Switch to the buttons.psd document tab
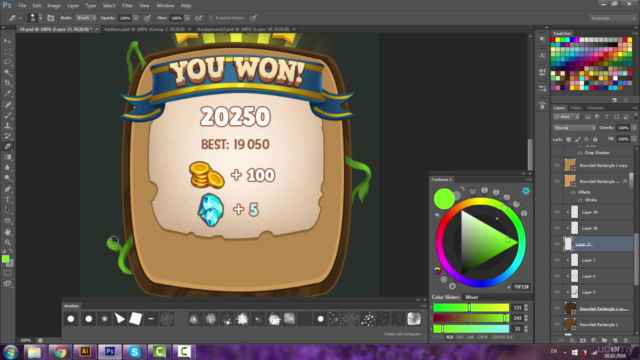 (144, 29)
